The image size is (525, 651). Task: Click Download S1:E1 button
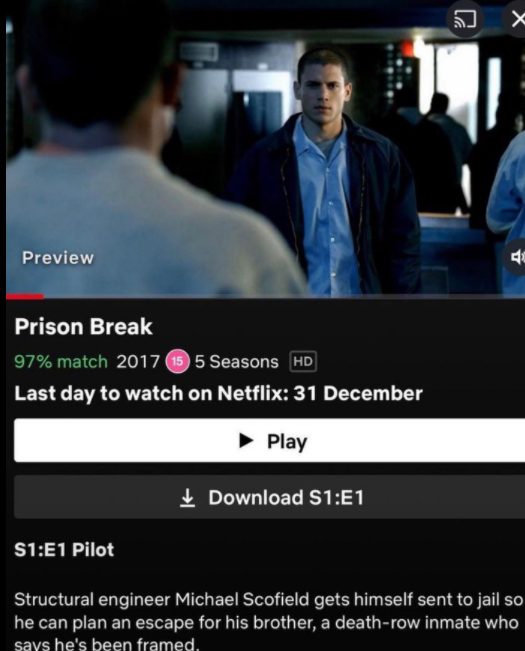click(x=269, y=497)
